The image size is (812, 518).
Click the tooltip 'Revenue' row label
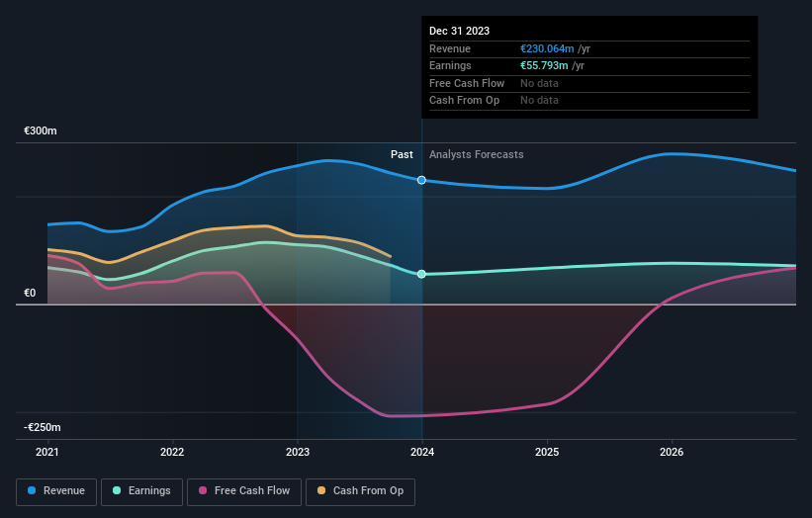point(449,48)
